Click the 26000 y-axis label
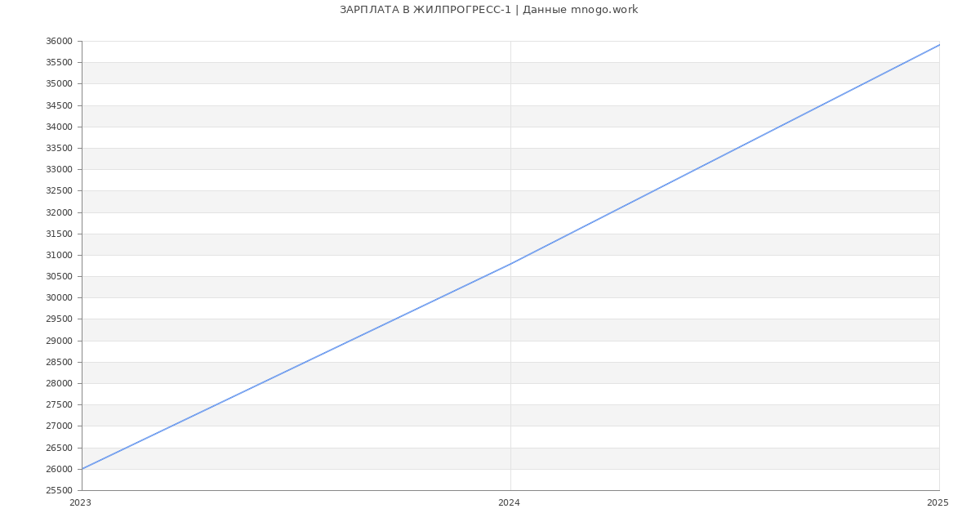 point(59,470)
